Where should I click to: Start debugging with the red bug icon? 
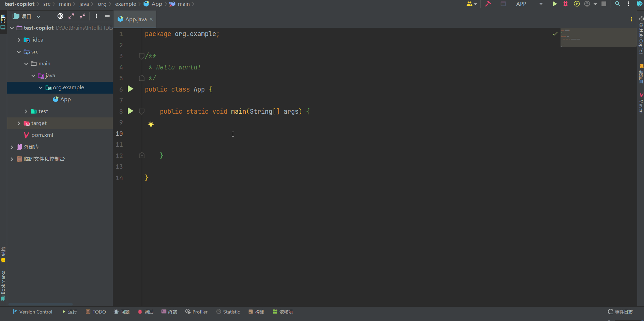point(566,4)
